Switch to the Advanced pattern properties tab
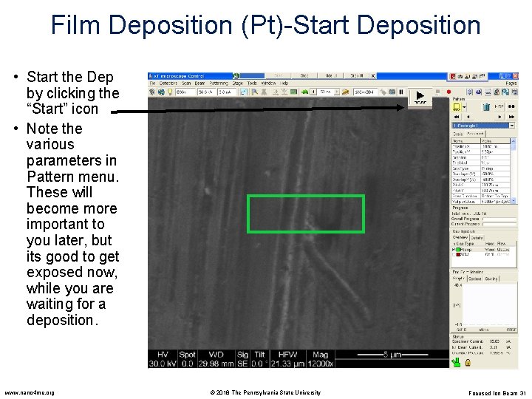Viewport: 532px width, 399px height. 475,134
